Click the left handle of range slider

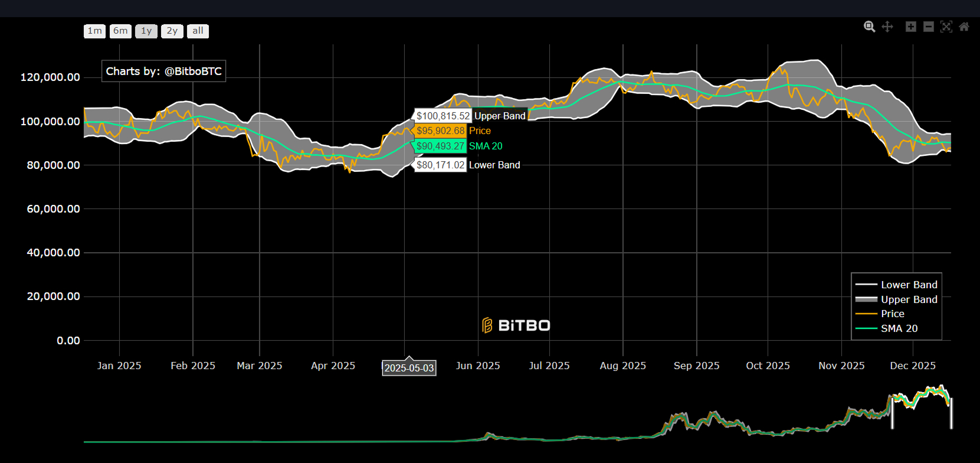892,413
